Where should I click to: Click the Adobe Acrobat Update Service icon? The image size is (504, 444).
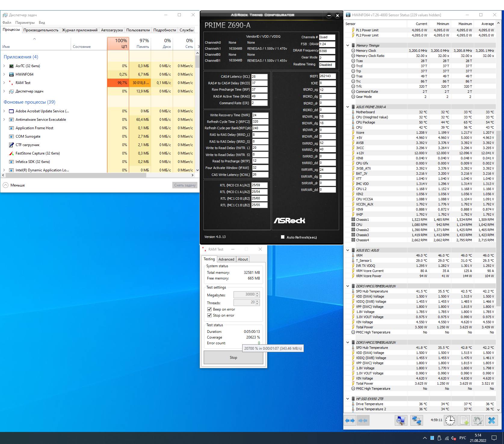[11, 111]
